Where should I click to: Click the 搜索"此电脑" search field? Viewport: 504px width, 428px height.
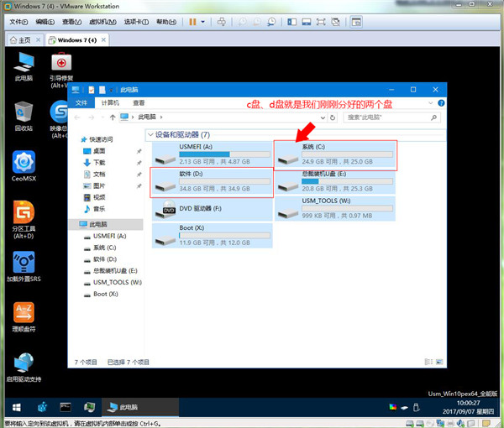pyautogui.click(x=391, y=117)
